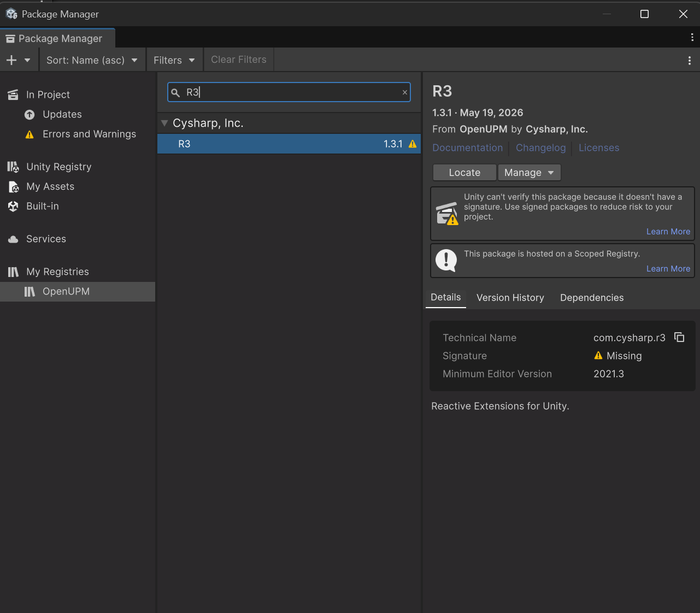This screenshot has width=700, height=613.
Task: Click the warning icon on the R3 row
Action: (413, 144)
